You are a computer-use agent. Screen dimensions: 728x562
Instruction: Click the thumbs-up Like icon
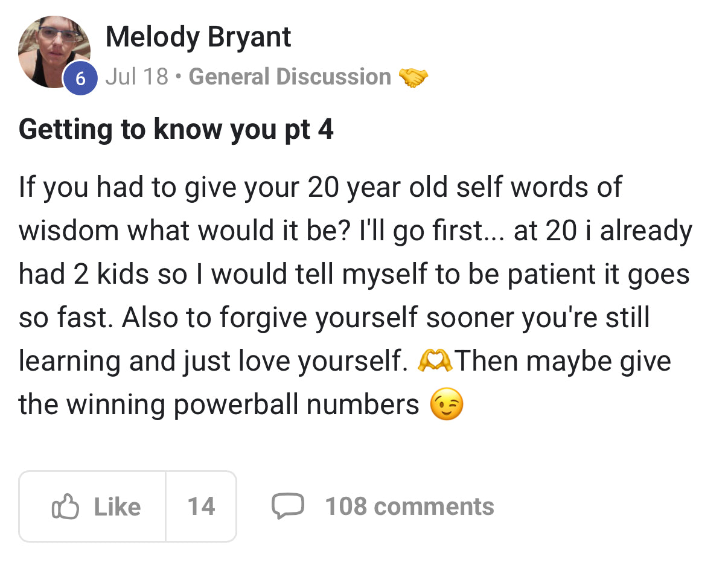tap(66, 506)
